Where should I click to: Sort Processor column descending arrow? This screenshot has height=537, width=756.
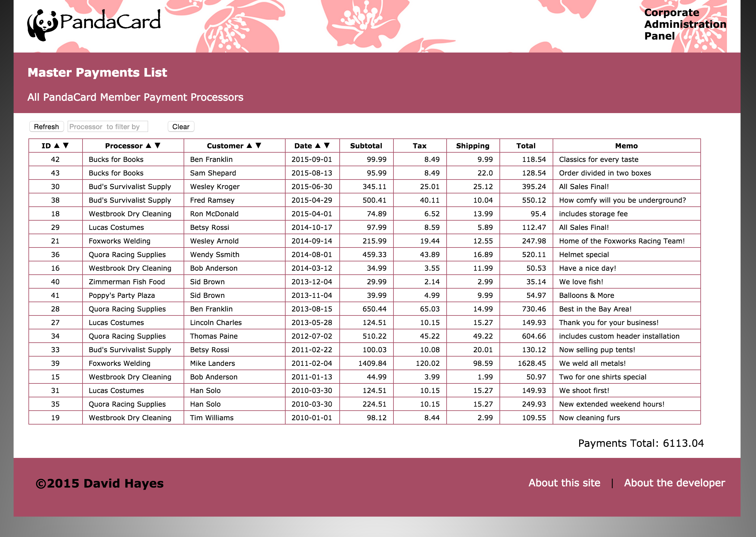pos(158,146)
